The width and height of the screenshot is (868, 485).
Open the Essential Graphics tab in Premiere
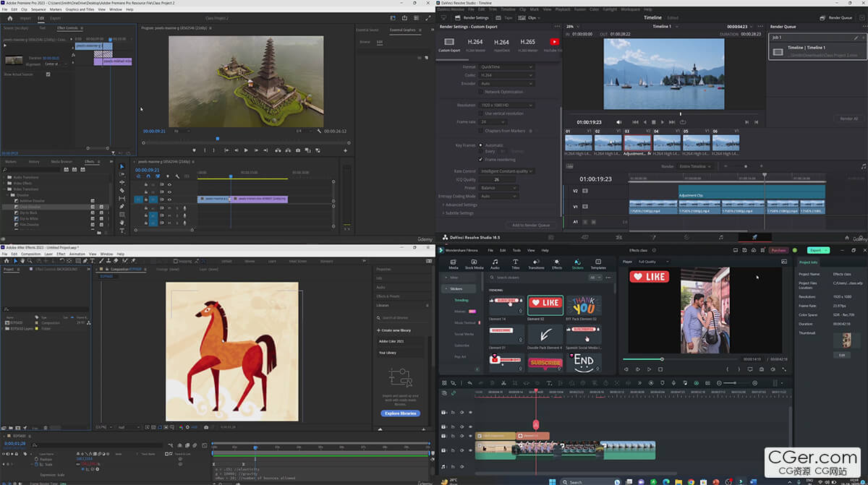click(402, 30)
